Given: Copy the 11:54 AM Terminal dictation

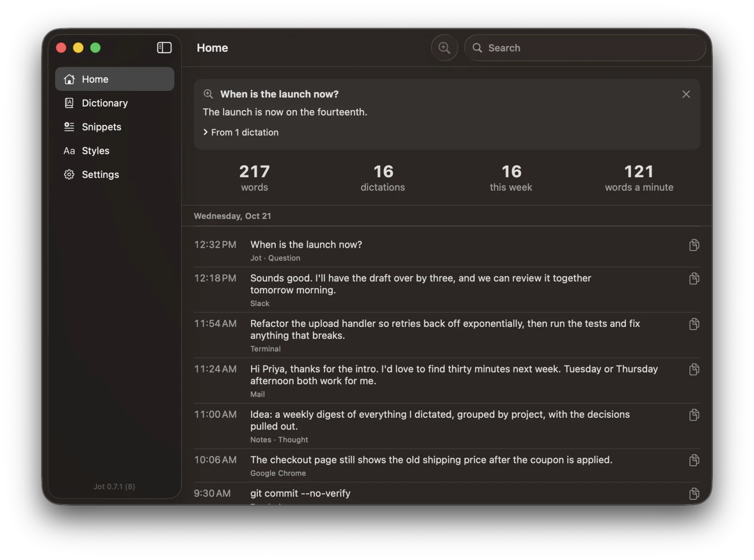Looking at the screenshot, I should tap(694, 324).
